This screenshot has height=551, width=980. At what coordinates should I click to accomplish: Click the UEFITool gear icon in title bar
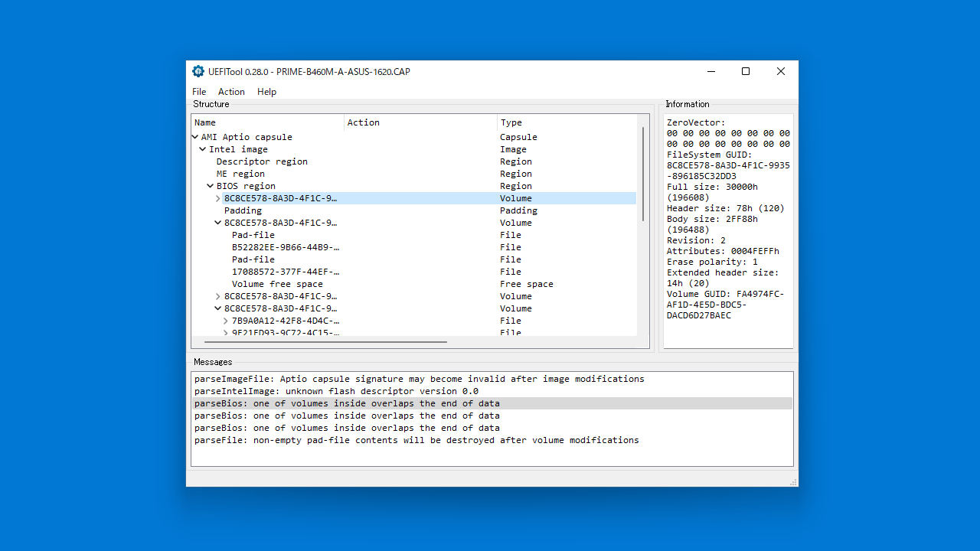coord(198,71)
